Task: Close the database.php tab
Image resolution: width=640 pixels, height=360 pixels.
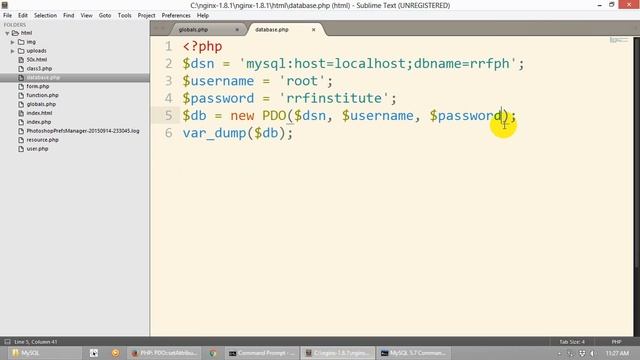Action: pos(313,30)
